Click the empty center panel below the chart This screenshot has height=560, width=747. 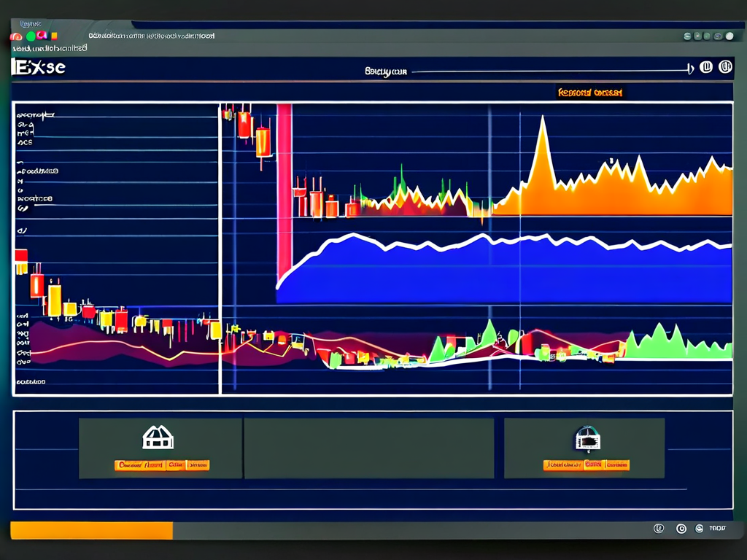[x=368, y=448]
